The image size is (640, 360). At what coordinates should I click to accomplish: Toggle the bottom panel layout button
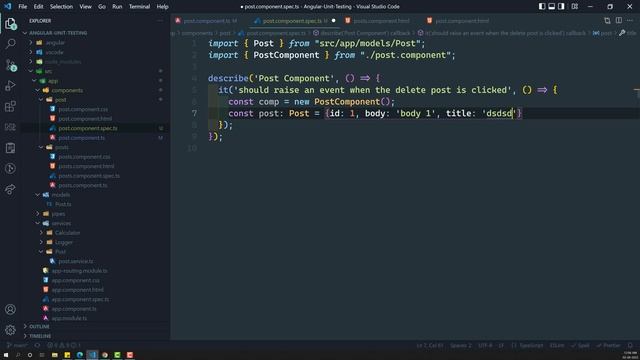[552, 7]
